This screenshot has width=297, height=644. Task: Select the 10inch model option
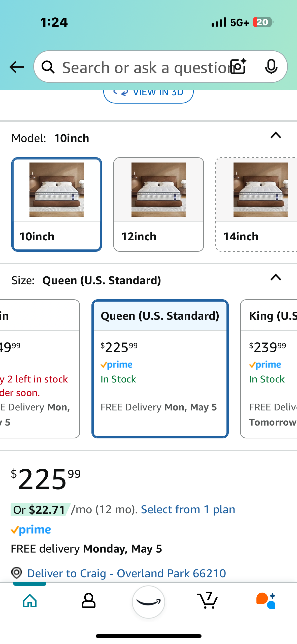57,204
